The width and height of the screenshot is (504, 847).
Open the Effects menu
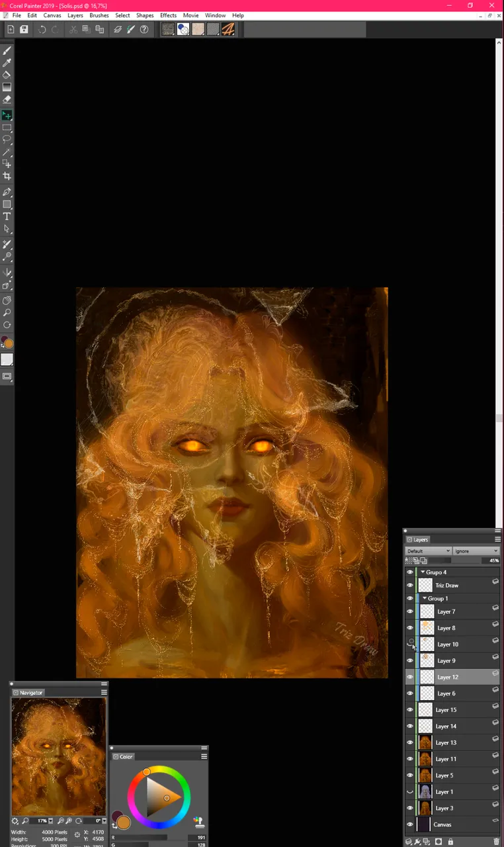(x=169, y=15)
